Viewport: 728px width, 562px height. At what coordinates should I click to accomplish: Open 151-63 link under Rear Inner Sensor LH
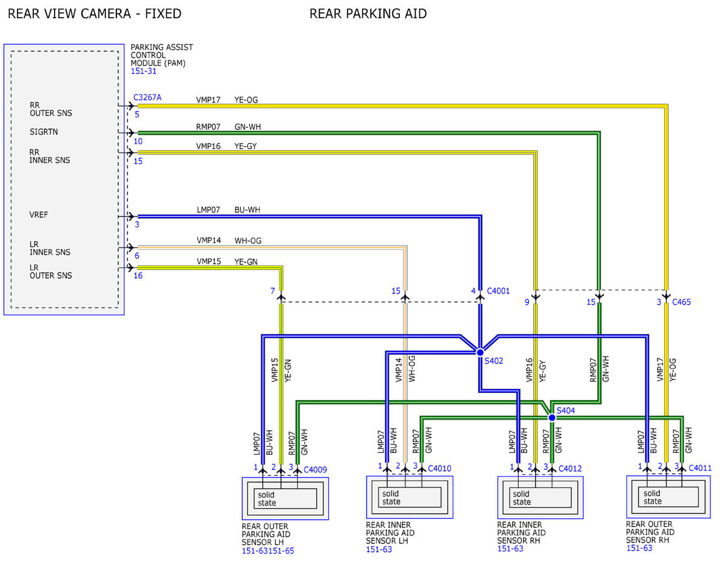pos(379,549)
